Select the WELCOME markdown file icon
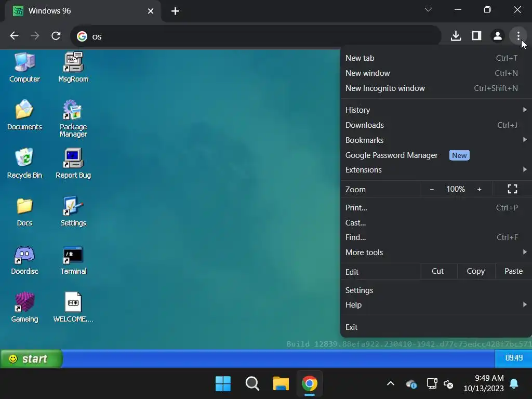The image size is (532, 399). [x=73, y=308]
